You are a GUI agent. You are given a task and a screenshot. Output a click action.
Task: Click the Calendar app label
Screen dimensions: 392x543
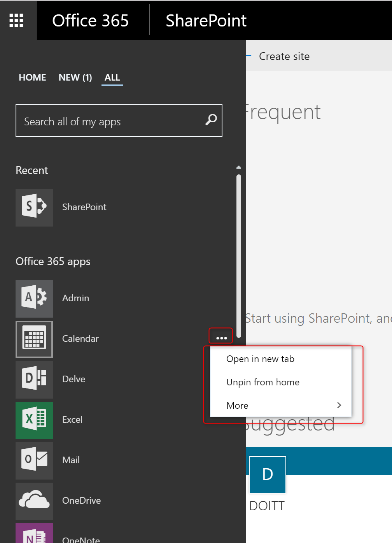coord(80,339)
